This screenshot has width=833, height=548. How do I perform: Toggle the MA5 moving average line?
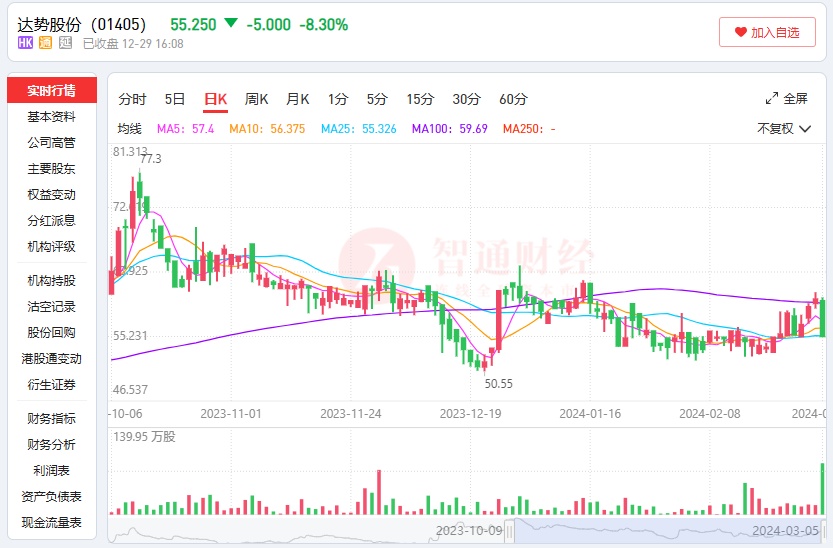pos(185,129)
